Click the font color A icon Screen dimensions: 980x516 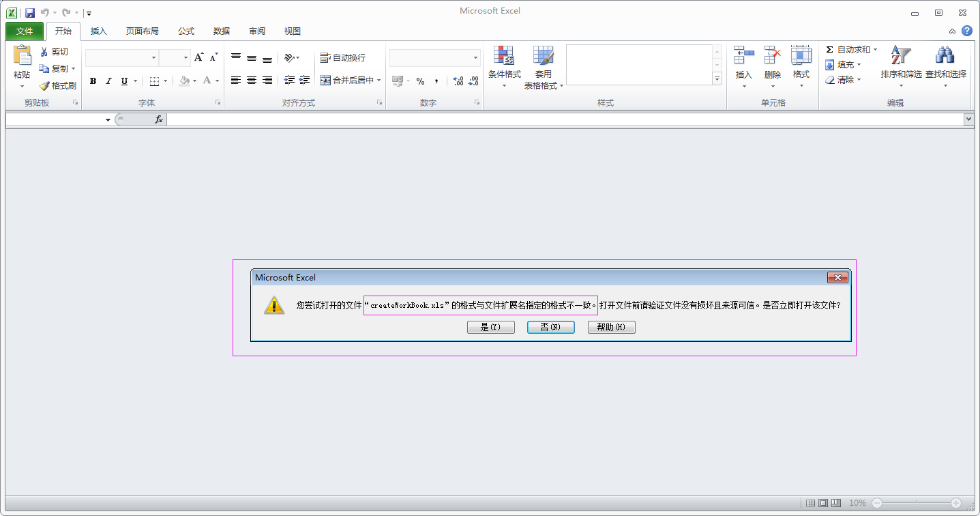(207, 81)
